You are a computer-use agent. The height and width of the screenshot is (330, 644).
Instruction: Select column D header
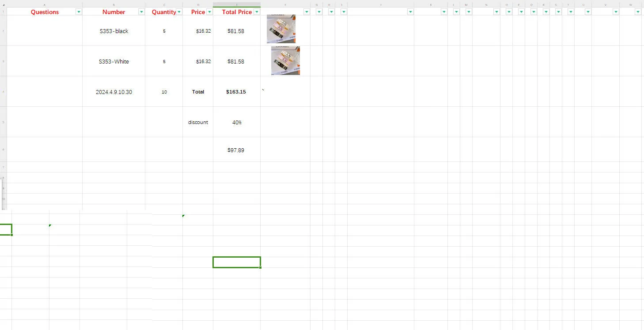click(x=198, y=4)
